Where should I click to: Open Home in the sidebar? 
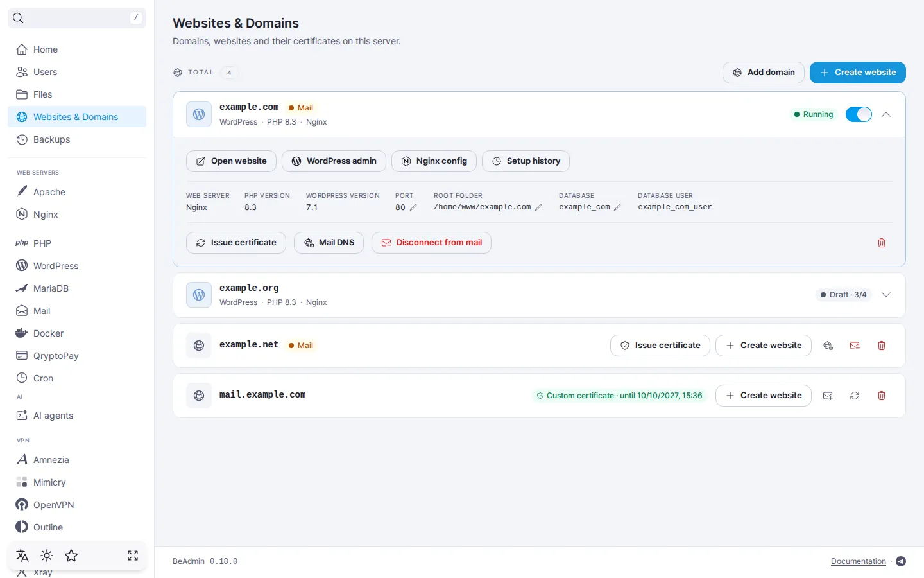(77, 49)
